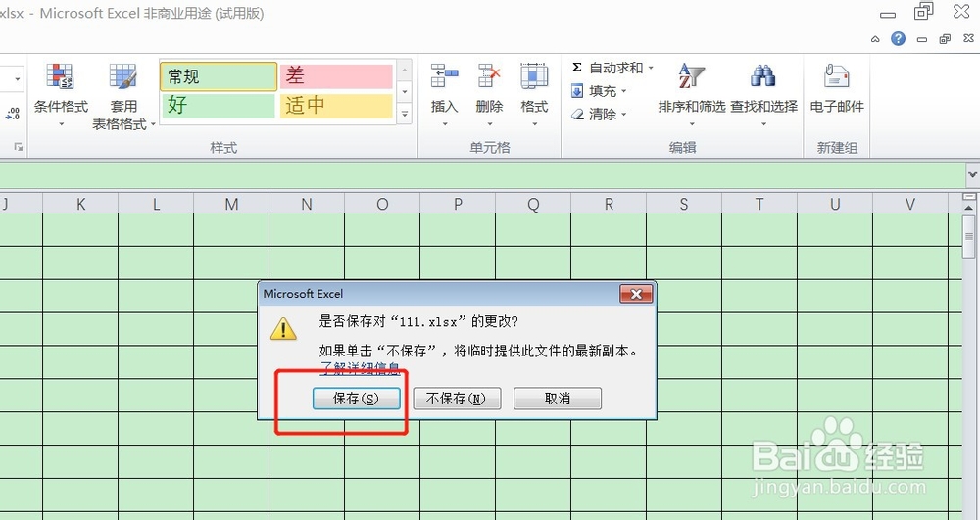Select column M header
This screenshot has width=980, height=520.
pos(231,204)
